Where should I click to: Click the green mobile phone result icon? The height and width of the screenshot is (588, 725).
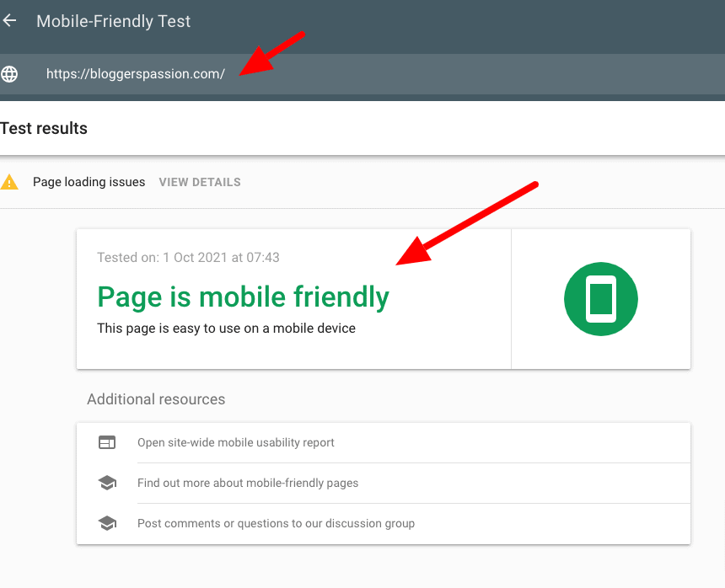[600, 299]
